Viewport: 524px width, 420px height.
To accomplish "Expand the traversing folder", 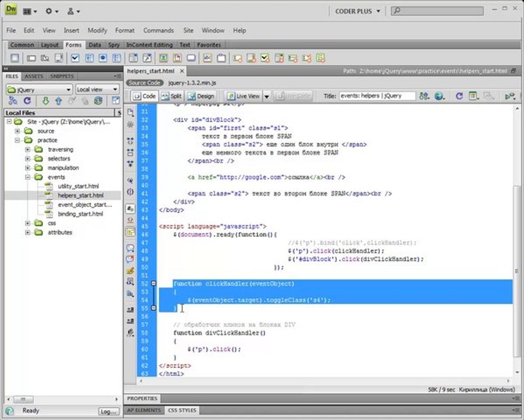I will 28,149.
